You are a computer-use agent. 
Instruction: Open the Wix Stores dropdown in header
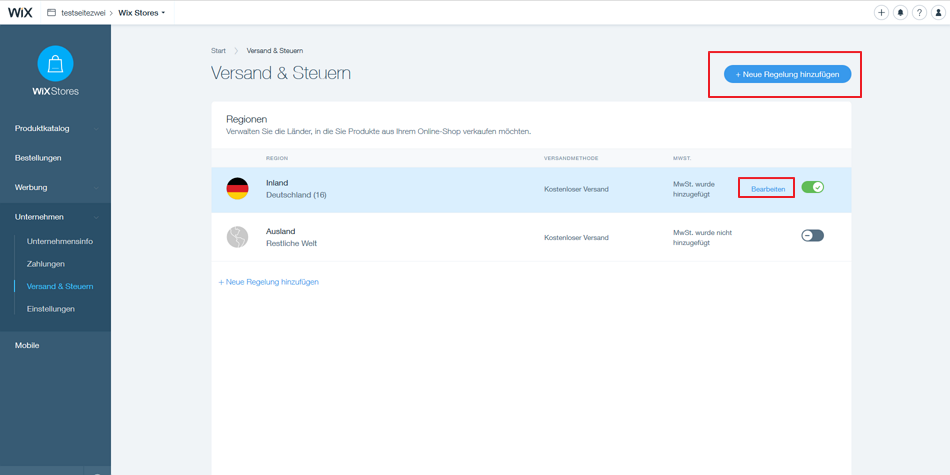[x=142, y=13]
